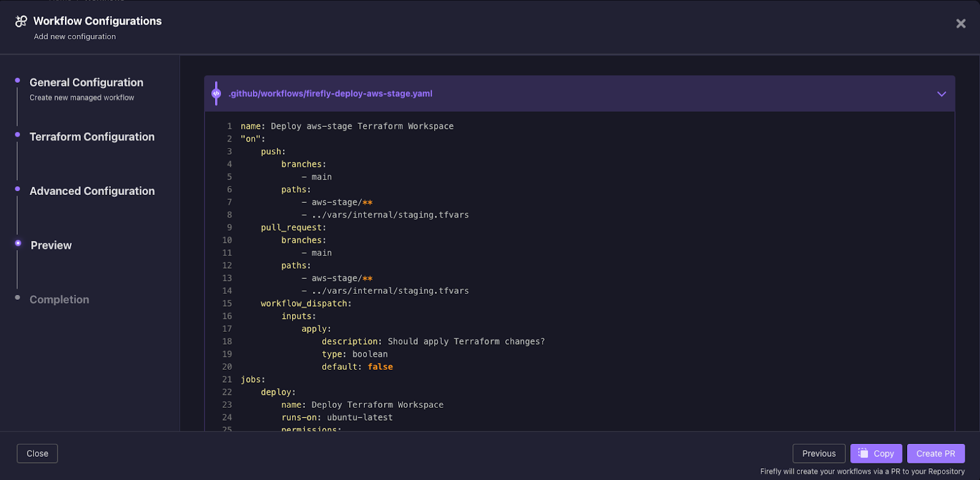Click 'aws-stage/**' on line 13
The image size is (980, 480).
click(342, 278)
